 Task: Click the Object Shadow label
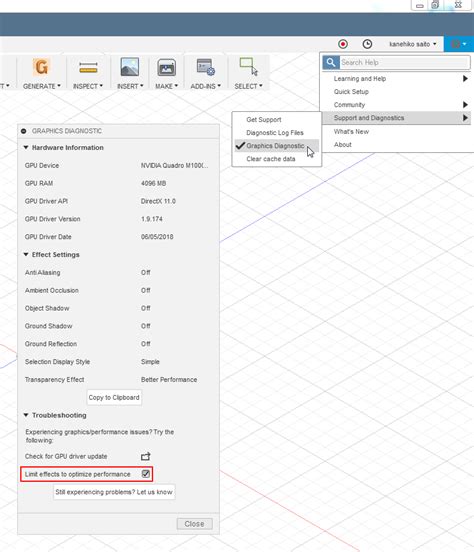pos(47,308)
